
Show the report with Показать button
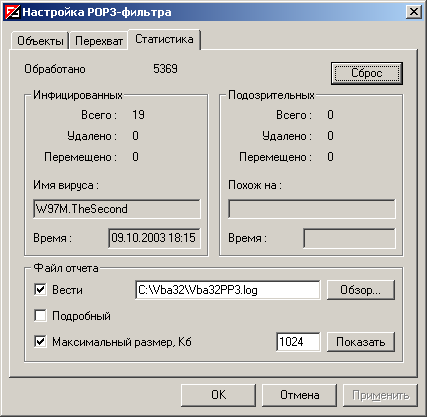(361, 342)
